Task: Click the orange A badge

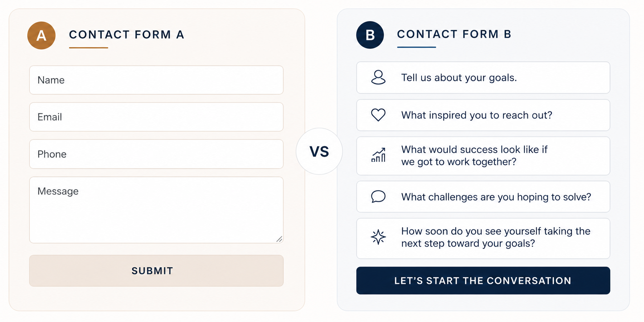Action: pyautogui.click(x=41, y=36)
